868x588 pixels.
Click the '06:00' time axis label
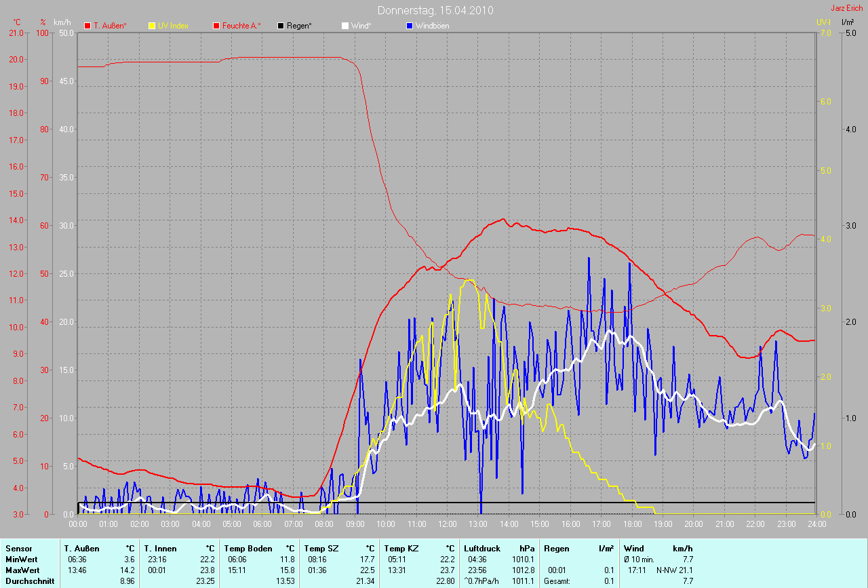click(x=262, y=524)
